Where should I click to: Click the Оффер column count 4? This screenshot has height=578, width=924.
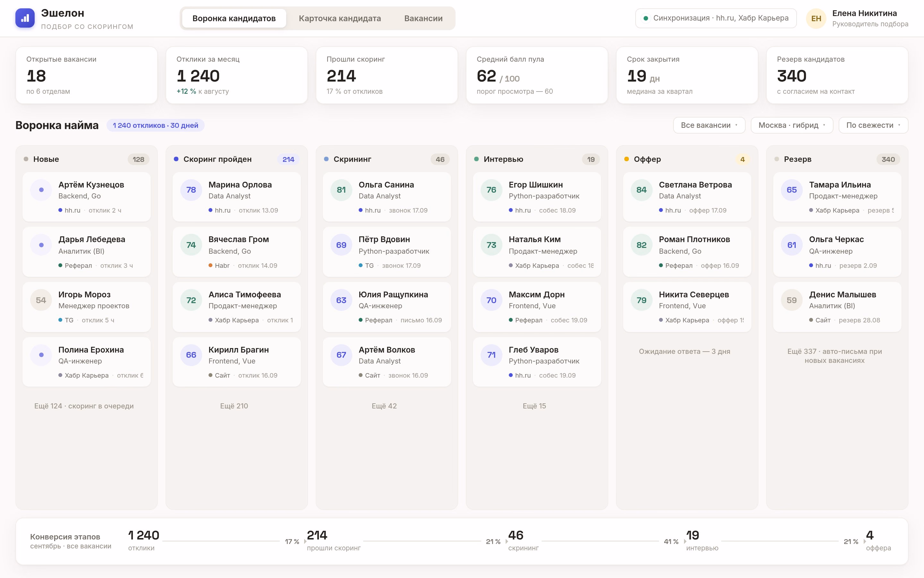[x=742, y=159]
